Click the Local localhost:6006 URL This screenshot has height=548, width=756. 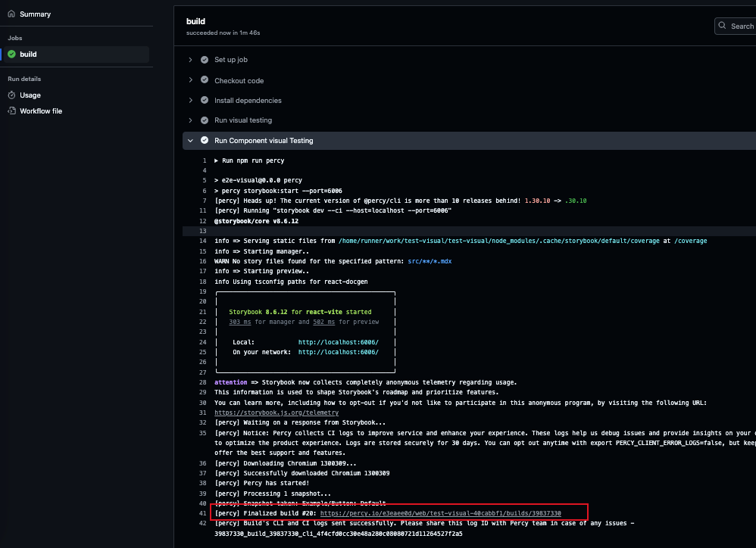[x=338, y=342]
